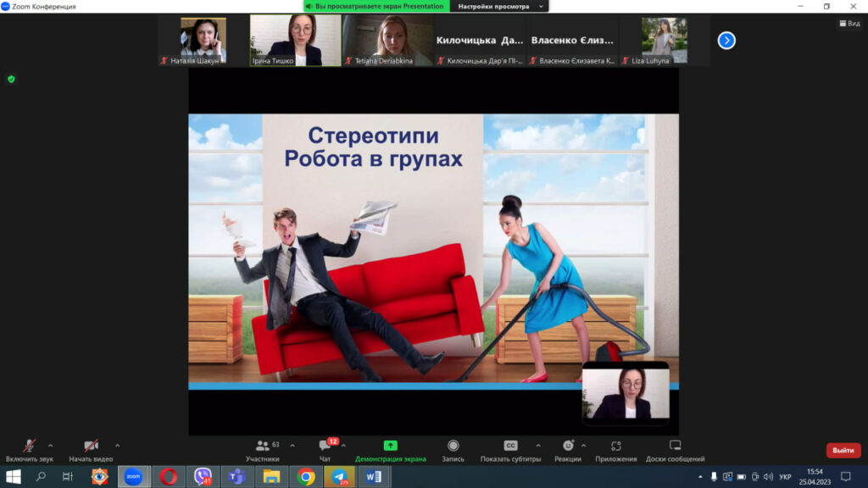Show more participants with the blue arrow
This screenshot has height=488, width=868.
(x=726, y=40)
